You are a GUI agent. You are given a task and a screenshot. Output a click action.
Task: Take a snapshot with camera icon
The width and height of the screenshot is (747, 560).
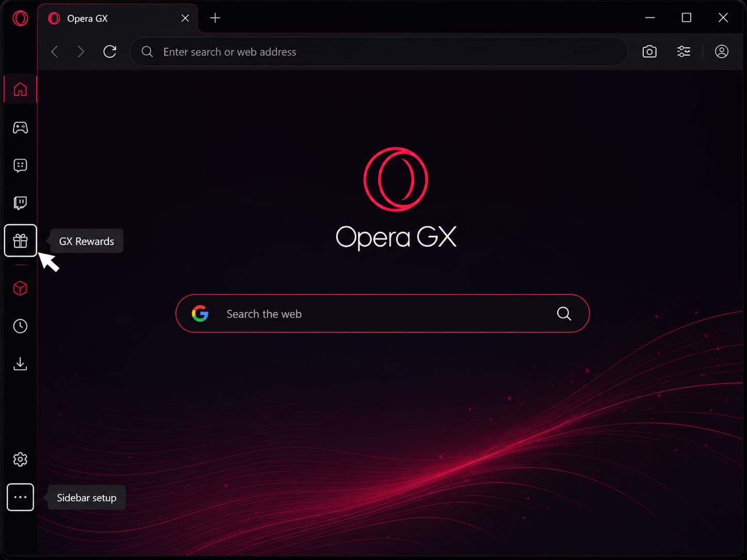(x=649, y=52)
